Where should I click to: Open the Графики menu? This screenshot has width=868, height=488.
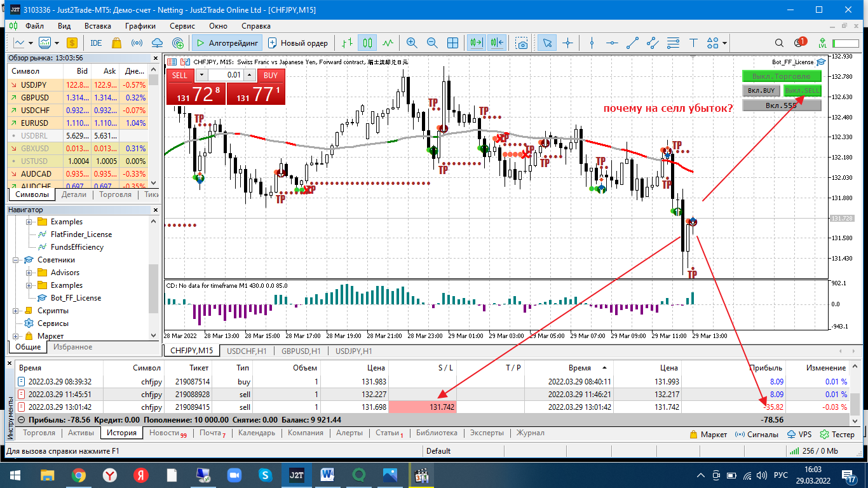(x=140, y=26)
